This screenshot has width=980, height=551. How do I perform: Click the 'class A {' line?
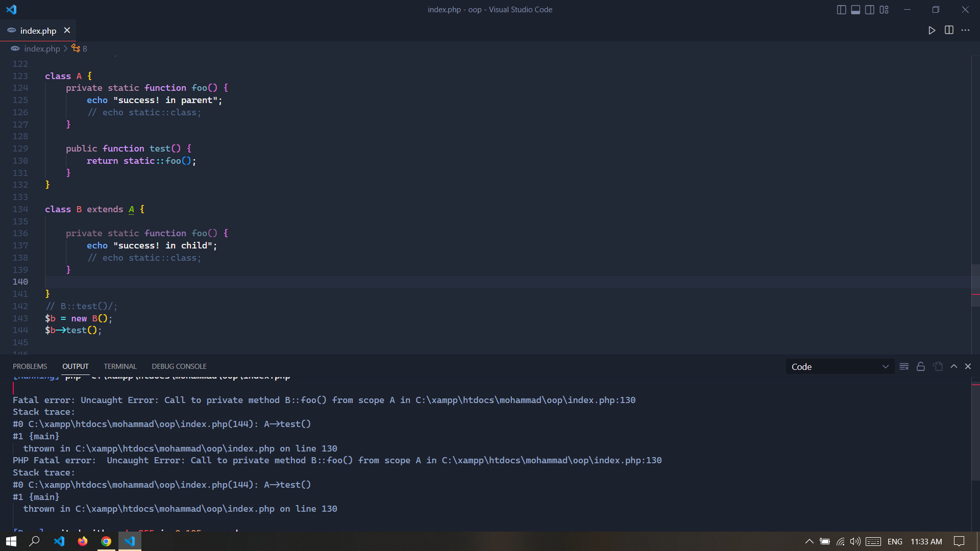(x=68, y=76)
